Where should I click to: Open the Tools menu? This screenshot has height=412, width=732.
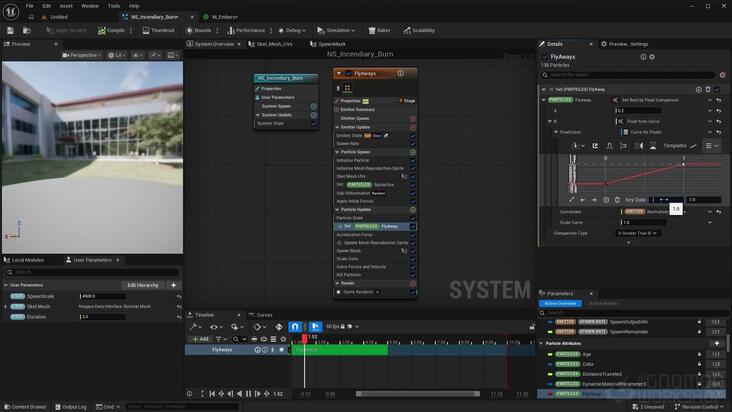[114, 6]
